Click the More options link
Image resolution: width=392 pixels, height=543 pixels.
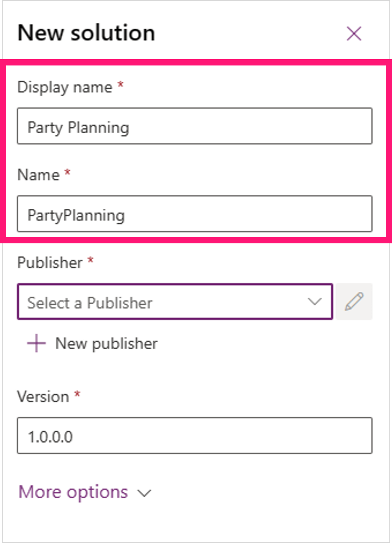click(73, 492)
